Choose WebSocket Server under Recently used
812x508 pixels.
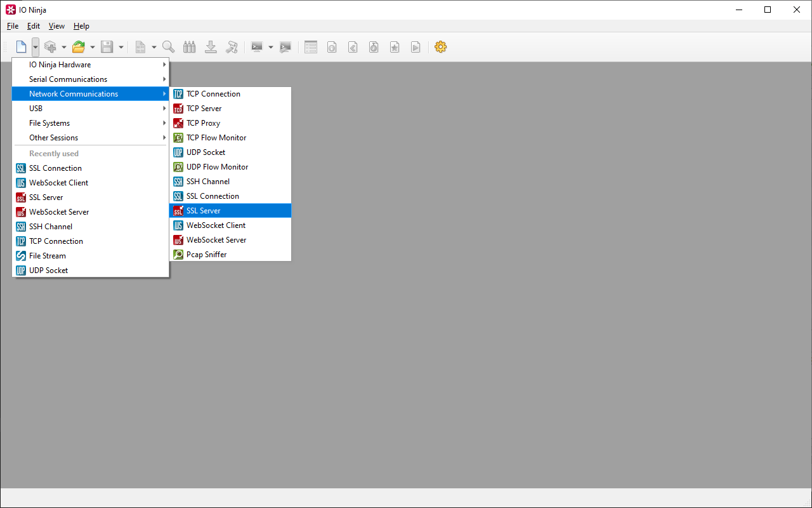point(91,212)
